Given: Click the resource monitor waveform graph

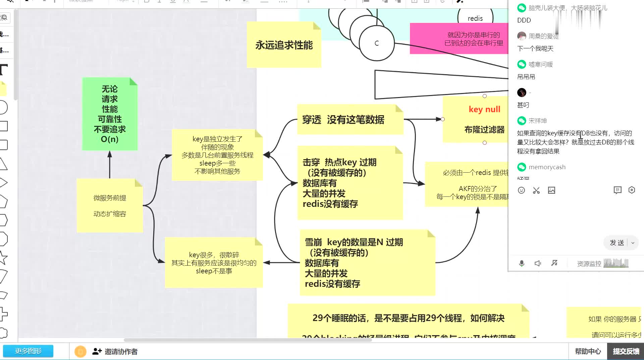Looking at the screenshot, I should [616, 263].
